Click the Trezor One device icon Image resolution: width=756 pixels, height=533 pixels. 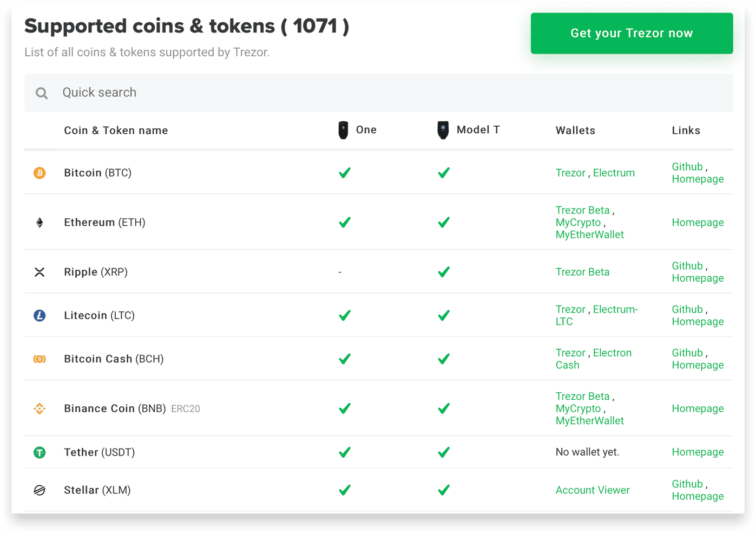[343, 130]
